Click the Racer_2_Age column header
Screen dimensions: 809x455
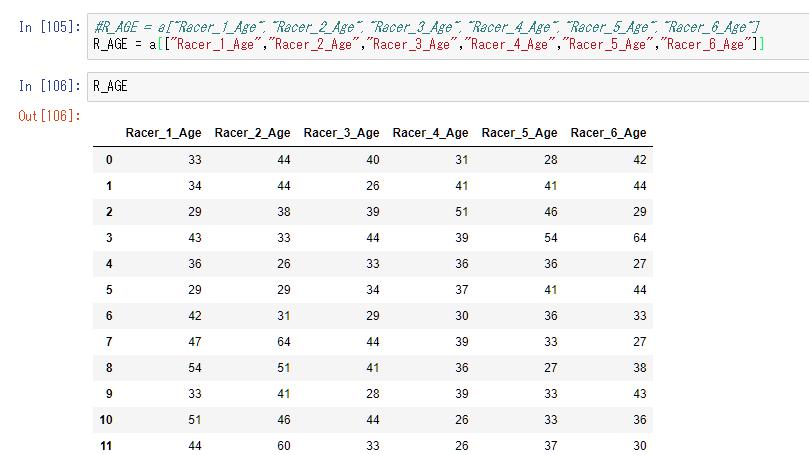tap(252, 133)
